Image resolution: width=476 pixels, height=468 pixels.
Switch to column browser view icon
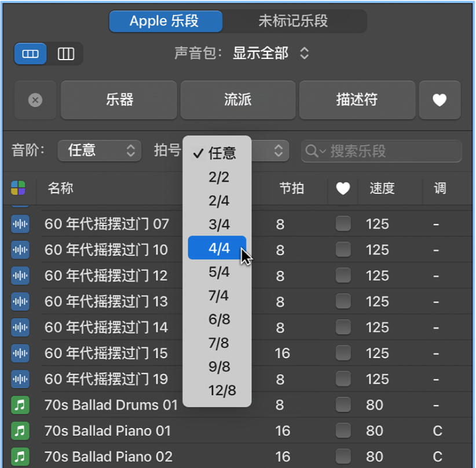65,53
